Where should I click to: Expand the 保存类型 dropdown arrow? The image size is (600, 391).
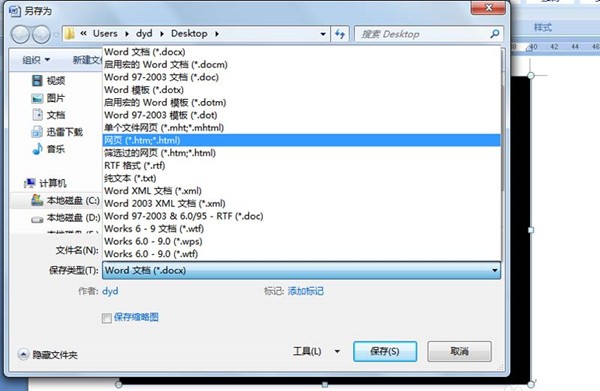(494, 270)
